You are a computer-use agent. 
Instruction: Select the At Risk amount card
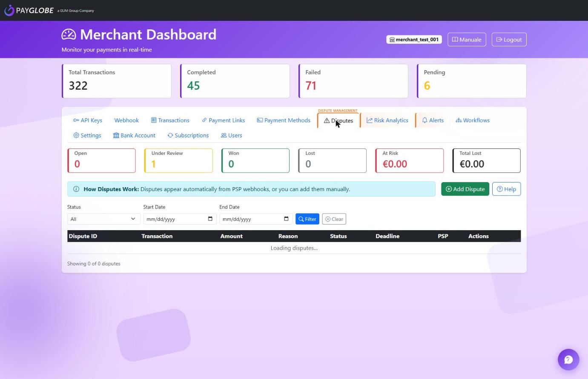(x=410, y=160)
